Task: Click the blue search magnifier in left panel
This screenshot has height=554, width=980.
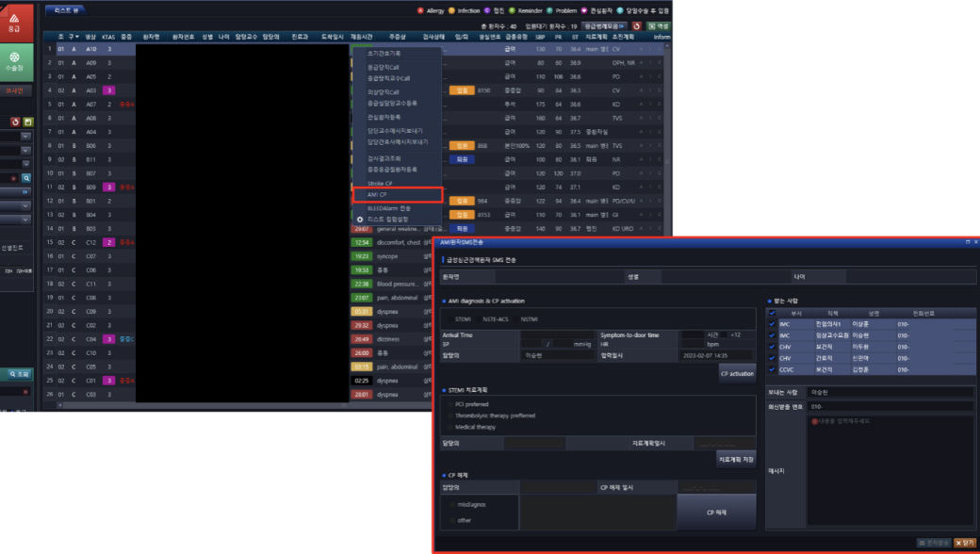Action: click(27, 177)
